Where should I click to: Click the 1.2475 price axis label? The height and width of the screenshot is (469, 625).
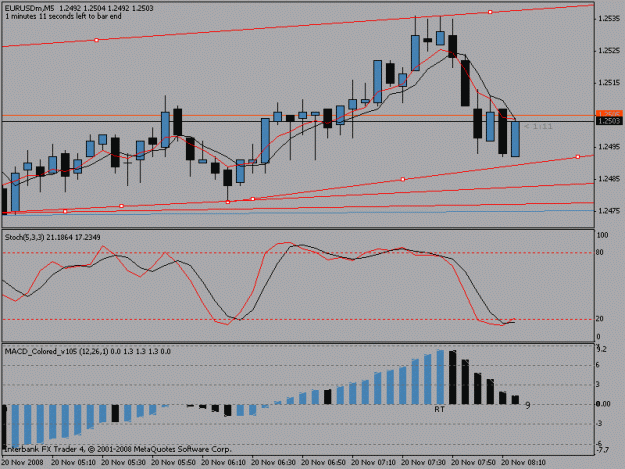point(609,211)
